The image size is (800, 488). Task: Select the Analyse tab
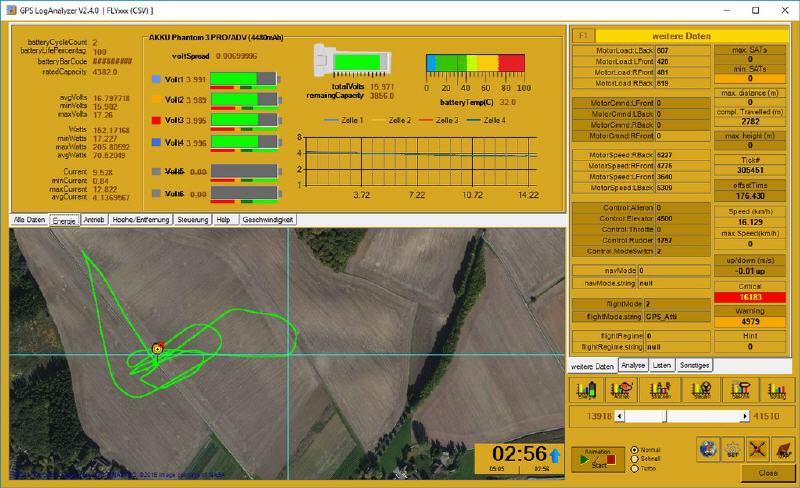point(633,365)
